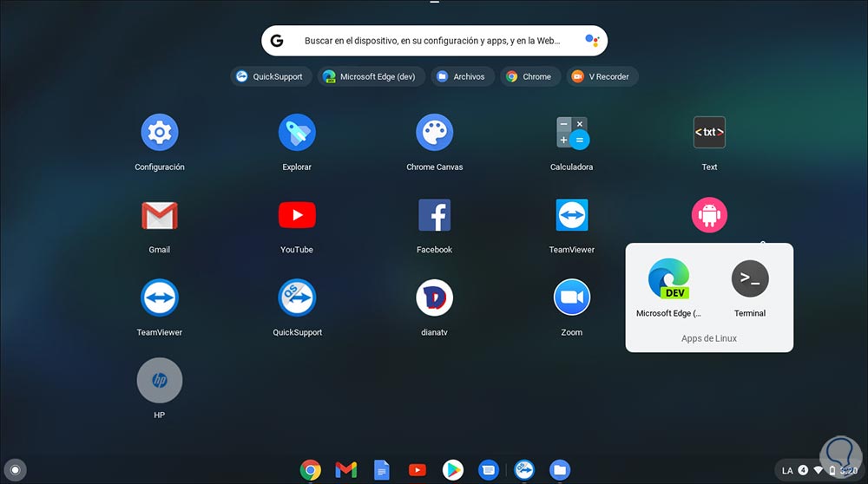Select the Archivos suggestion chip
This screenshot has width=868, height=484.
click(463, 76)
